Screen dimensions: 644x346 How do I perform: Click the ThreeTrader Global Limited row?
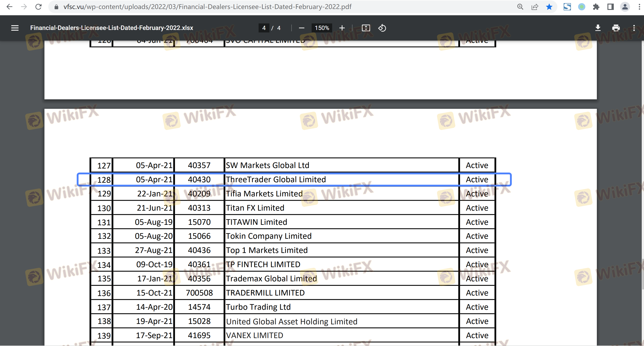tap(276, 180)
